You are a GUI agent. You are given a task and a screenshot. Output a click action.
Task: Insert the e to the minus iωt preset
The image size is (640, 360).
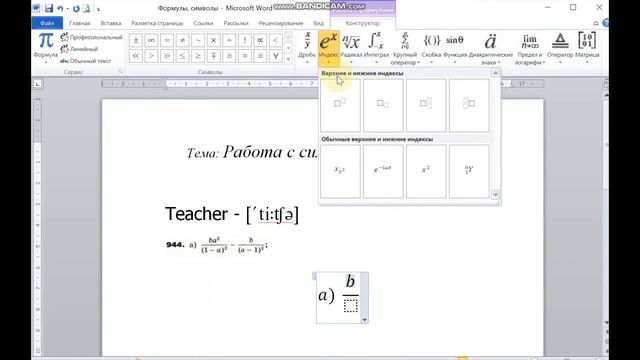point(383,171)
